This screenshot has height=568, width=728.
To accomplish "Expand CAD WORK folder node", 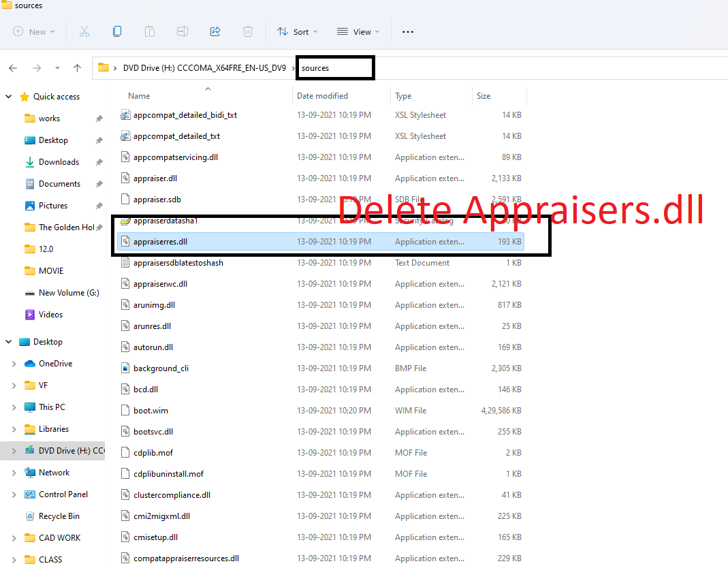I will [x=14, y=538].
